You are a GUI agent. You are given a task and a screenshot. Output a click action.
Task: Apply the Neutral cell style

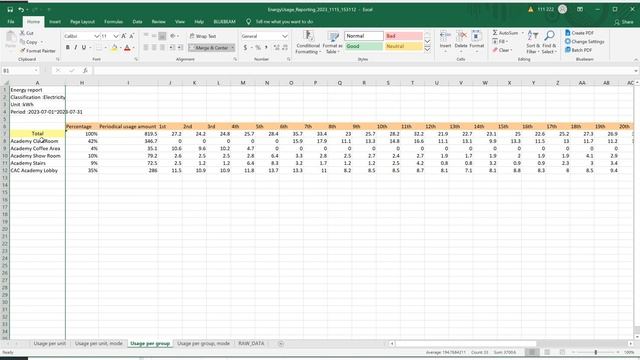point(403,46)
